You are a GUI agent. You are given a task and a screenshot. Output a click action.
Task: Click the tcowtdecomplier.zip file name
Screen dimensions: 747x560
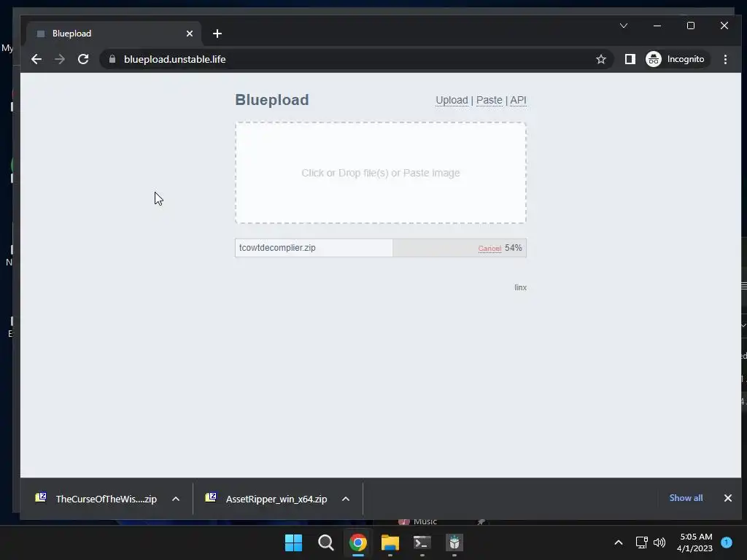pos(277,248)
